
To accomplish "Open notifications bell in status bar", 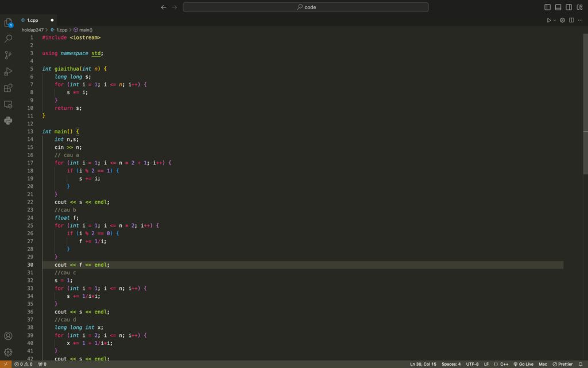I will (x=581, y=364).
